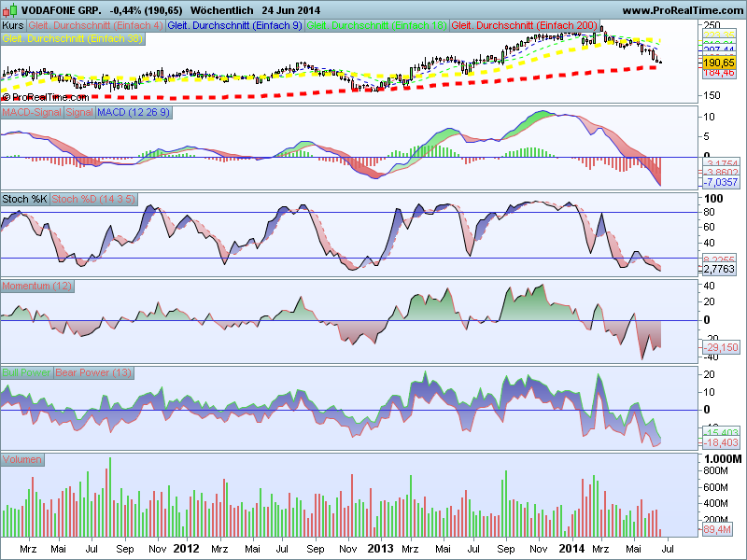Click the -29,150 momentum value tag
747x560 pixels.
pos(721,347)
